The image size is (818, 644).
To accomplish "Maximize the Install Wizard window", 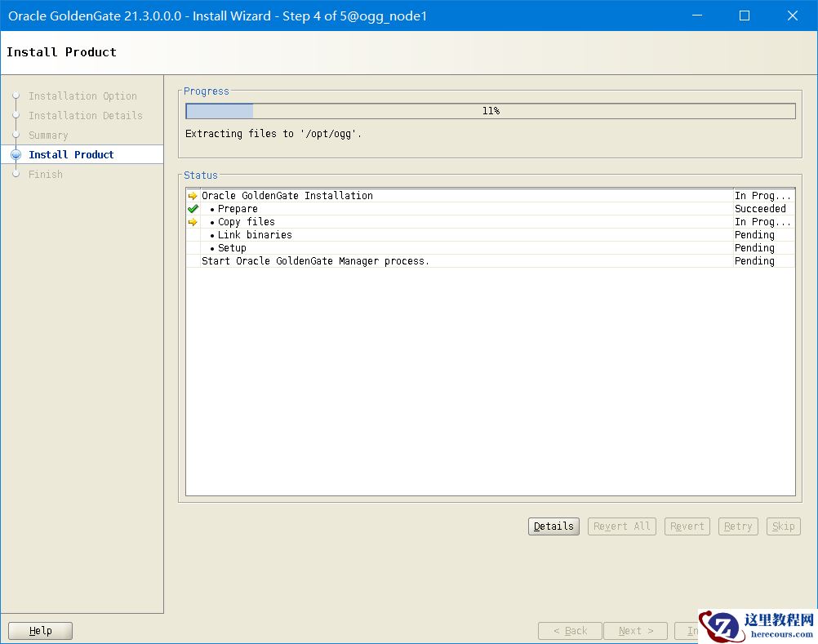I will click(745, 16).
